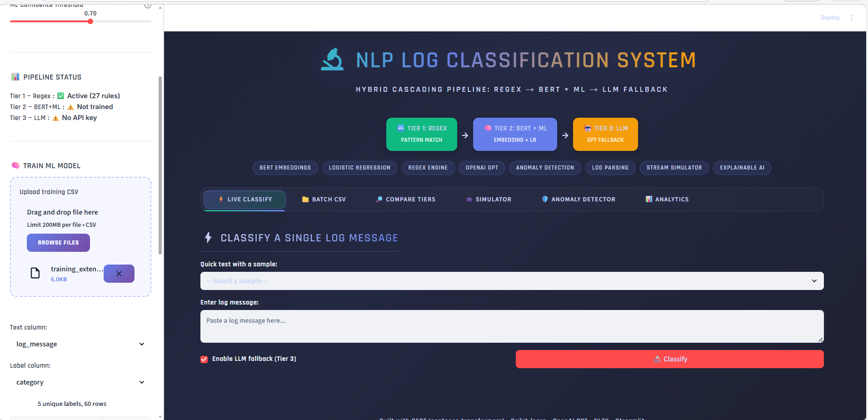Image resolution: width=868 pixels, height=420 pixels.
Task: Click the Tier 3: LLM GPT Fallback card
Action: tap(605, 134)
